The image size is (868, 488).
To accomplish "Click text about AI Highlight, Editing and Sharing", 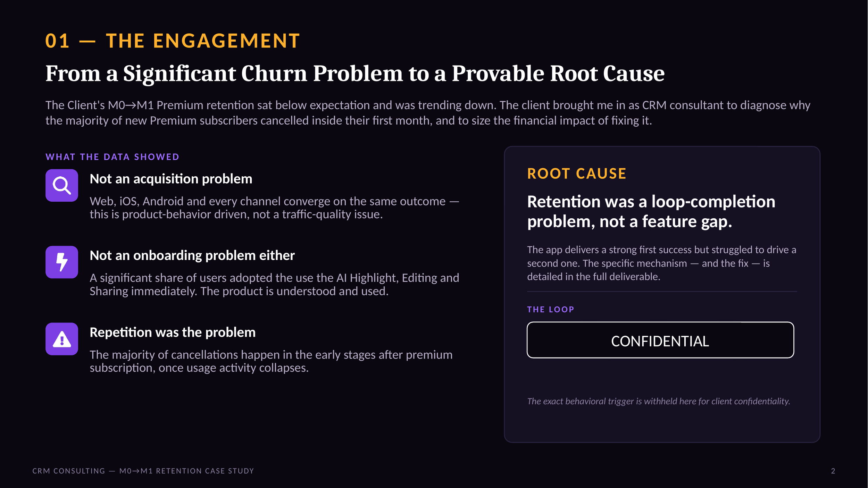I will pos(274,284).
